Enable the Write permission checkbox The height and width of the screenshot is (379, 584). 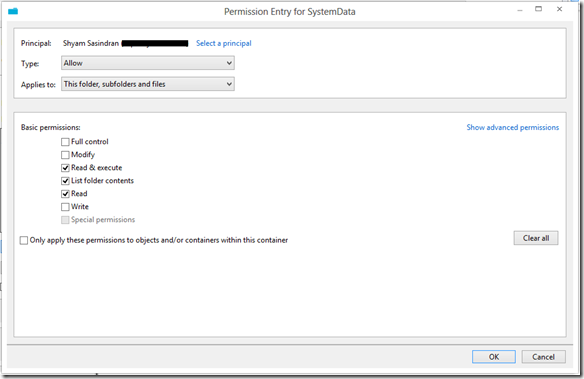(65, 207)
